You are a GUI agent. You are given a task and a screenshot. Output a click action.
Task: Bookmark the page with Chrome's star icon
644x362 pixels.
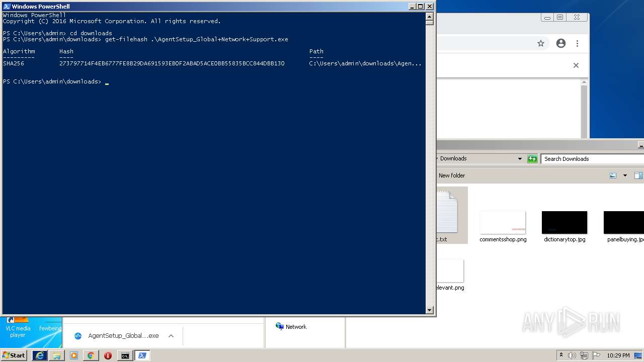click(541, 44)
